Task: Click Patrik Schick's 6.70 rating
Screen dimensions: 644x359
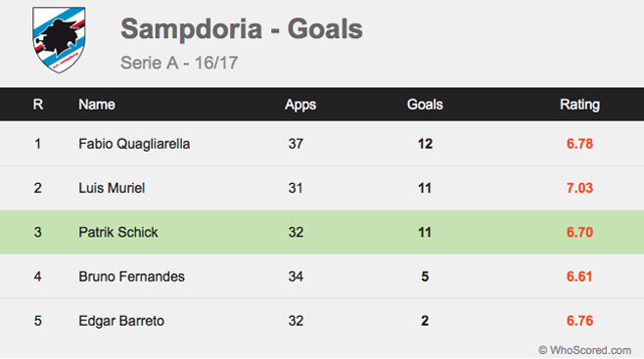Action: [x=579, y=232]
